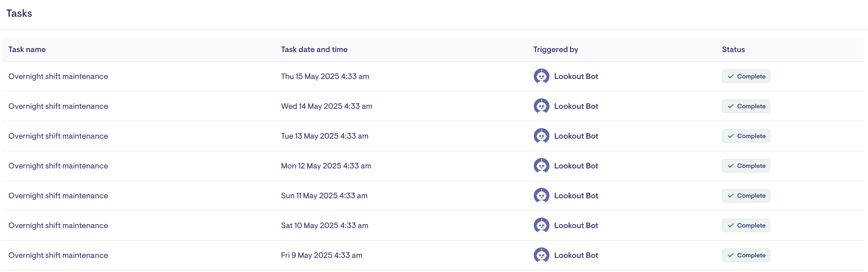Click Lookout Bot name in Tue 13 May row
The height and width of the screenshot is (272, 868).
click(x=576, y=136)
